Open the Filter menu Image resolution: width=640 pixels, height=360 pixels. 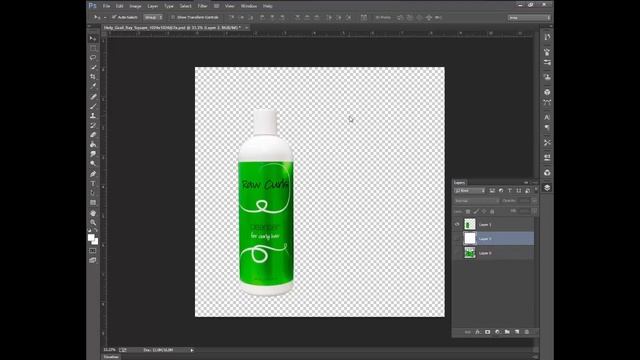[x=202, y=6]
